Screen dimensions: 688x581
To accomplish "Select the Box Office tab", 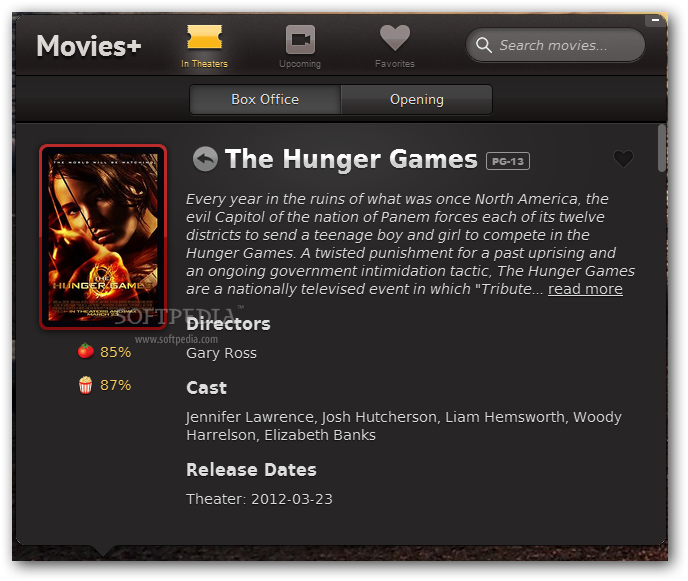I will pyautogui.click(x=265, y=100).
